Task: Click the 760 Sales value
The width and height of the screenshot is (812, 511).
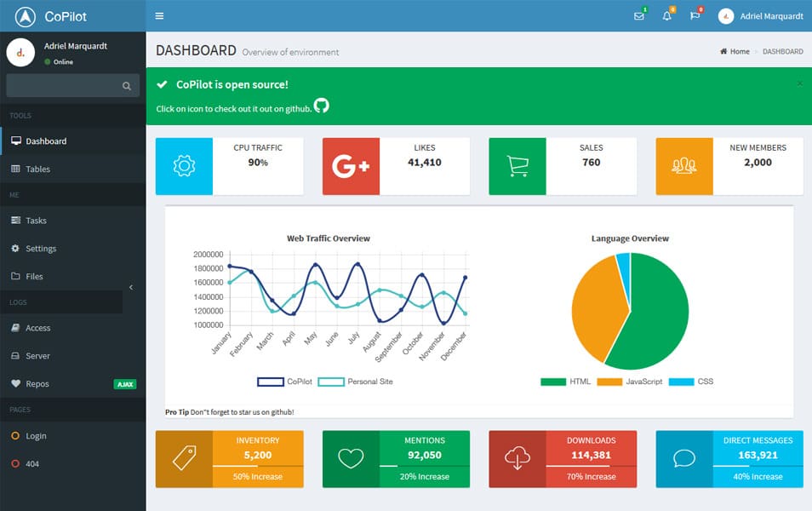Action: coord(591,162)
